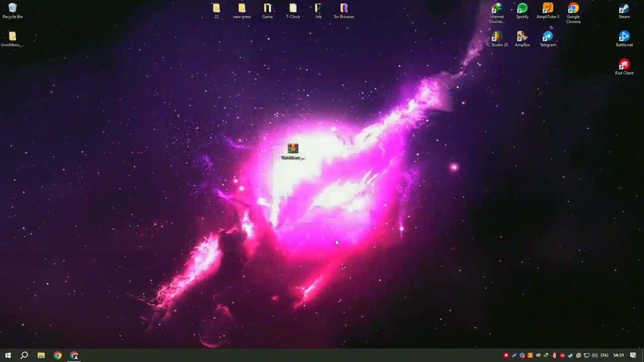Select the Game folder icon
The image size is (644, 362).
pos(268,11)
